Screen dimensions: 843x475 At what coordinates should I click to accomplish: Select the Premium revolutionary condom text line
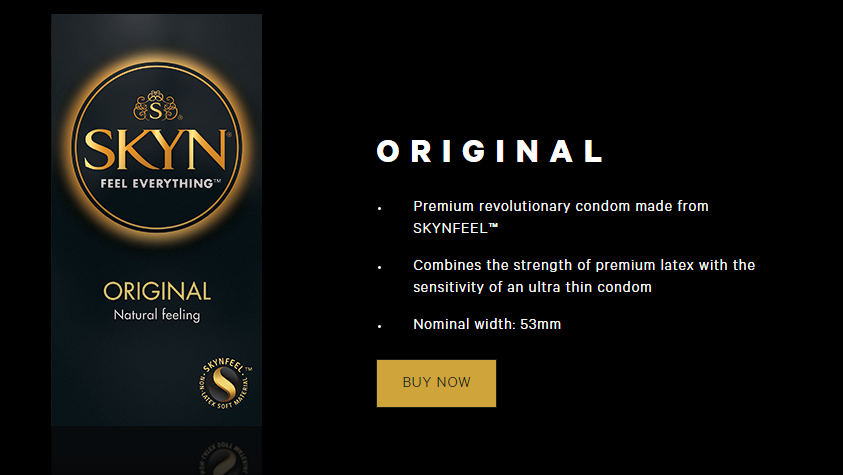[x=561, y=206]
